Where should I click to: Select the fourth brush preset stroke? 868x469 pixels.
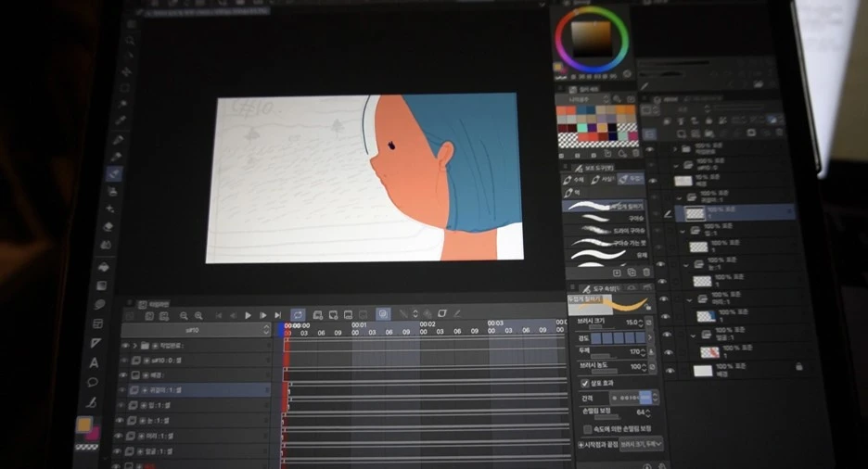pyautogui.click(x=606, y=242)
